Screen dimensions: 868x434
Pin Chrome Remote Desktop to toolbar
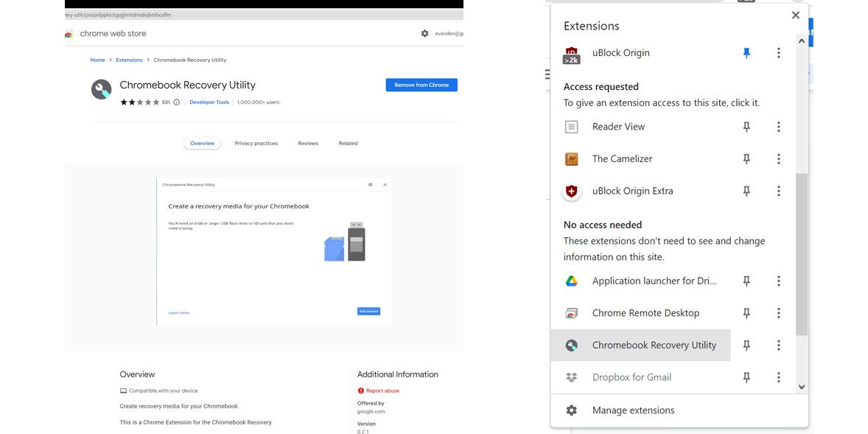746,313
